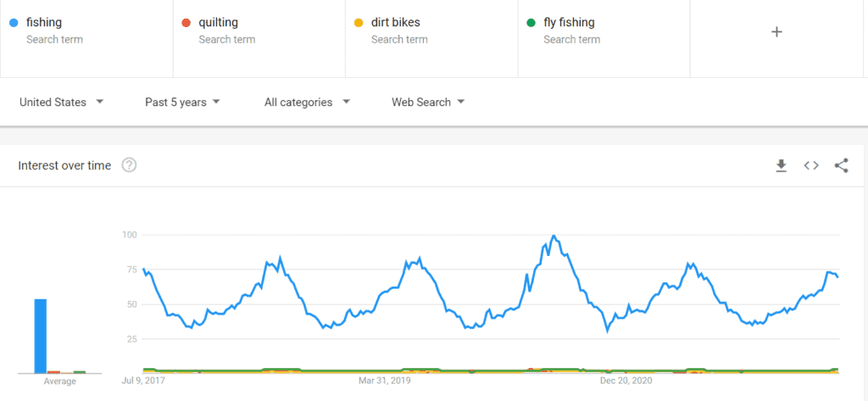Open the All categories dropdown

[x=307, y=102]
